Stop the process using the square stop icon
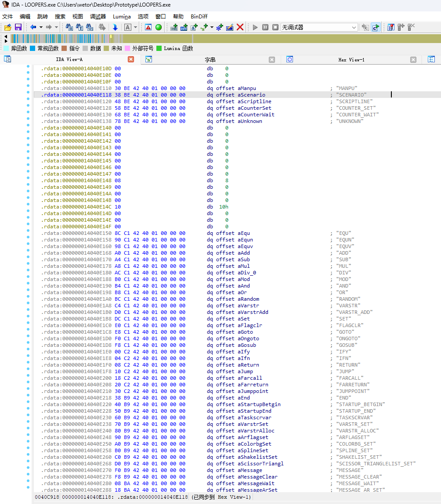This screenshot has width=441, height=504. coord(275,27)
